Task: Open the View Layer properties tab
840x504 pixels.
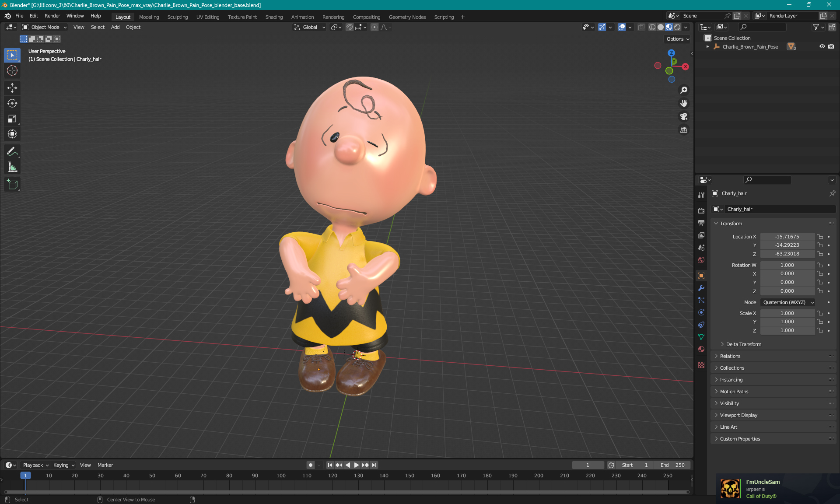Action: (x=701, y=235)
